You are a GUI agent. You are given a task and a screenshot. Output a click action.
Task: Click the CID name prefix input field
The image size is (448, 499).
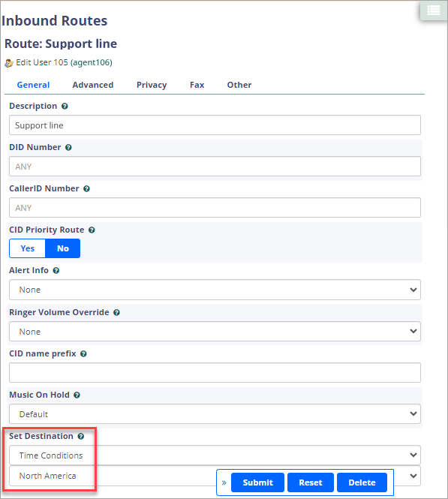tap(215, 373)
